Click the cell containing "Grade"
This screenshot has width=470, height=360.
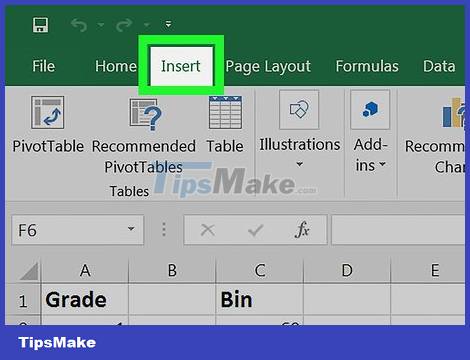click(85, 300)
